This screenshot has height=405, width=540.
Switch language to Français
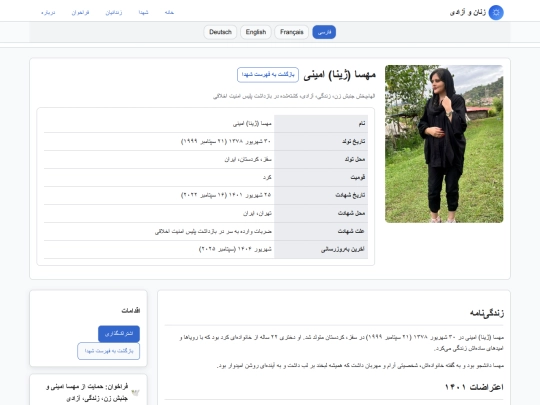(x=292, y=32)
